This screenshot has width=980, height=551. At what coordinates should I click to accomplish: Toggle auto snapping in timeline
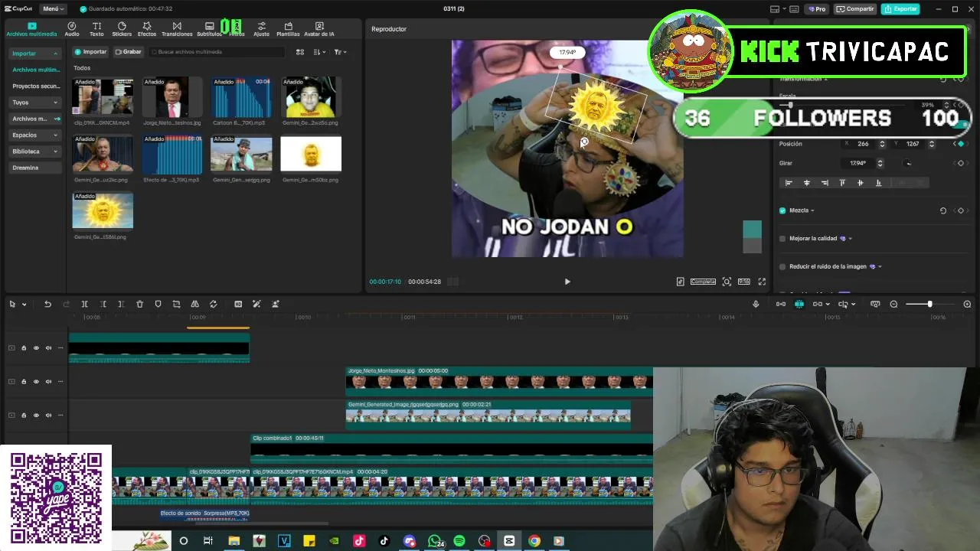(799, 305)
